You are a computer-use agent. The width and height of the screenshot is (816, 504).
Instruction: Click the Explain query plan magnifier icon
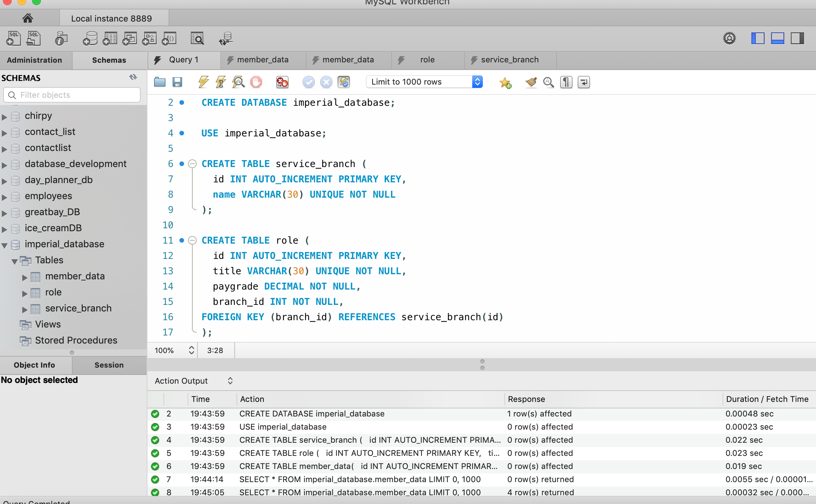point(238,82)
